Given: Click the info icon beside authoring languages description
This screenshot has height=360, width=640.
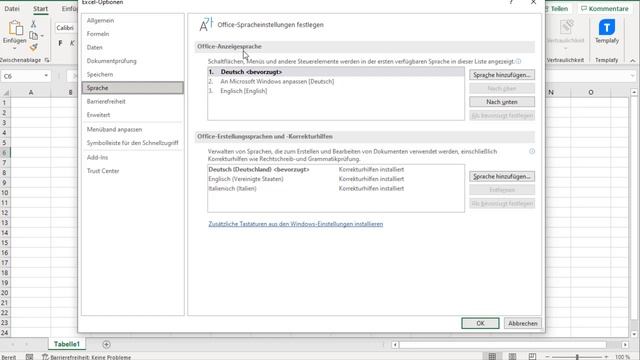Looking at the screenshot, I should click(532, 151).
